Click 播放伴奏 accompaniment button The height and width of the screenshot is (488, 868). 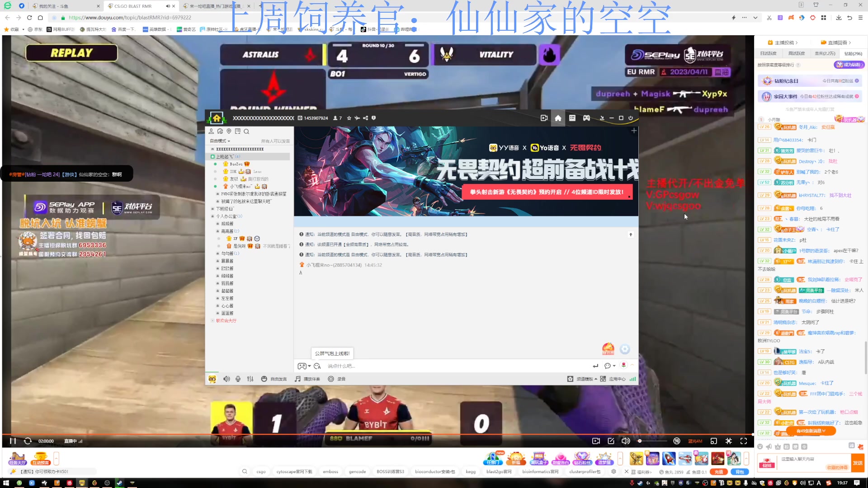[307, 379]
